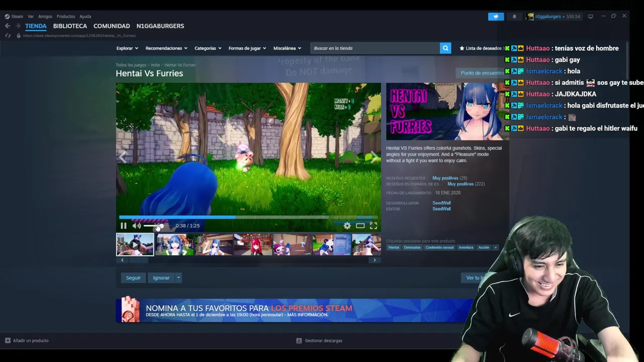
Task: Open the Amigos menu
Action: point(45,17)
